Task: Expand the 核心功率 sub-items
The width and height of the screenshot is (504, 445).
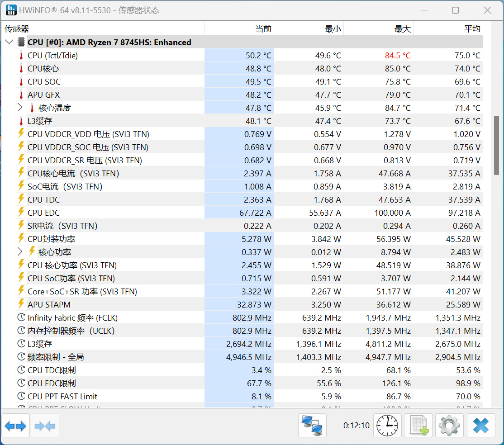Action: (x=20, y=251)
